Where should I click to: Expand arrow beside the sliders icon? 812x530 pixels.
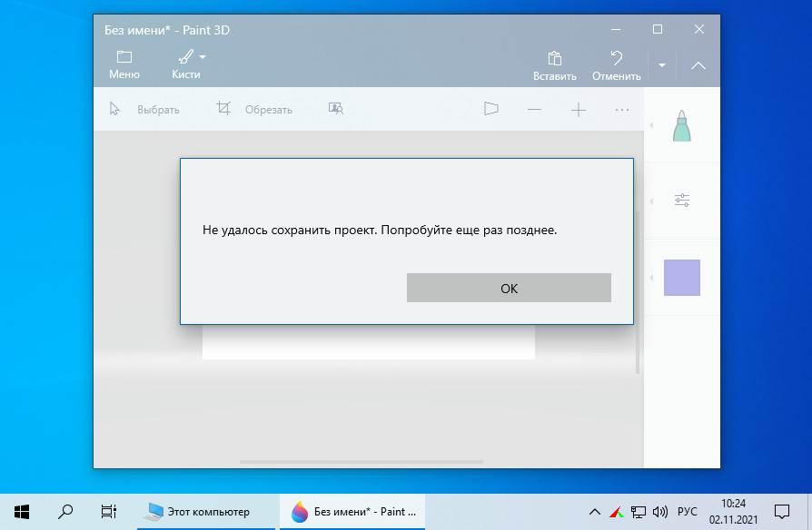click(651, 201)
